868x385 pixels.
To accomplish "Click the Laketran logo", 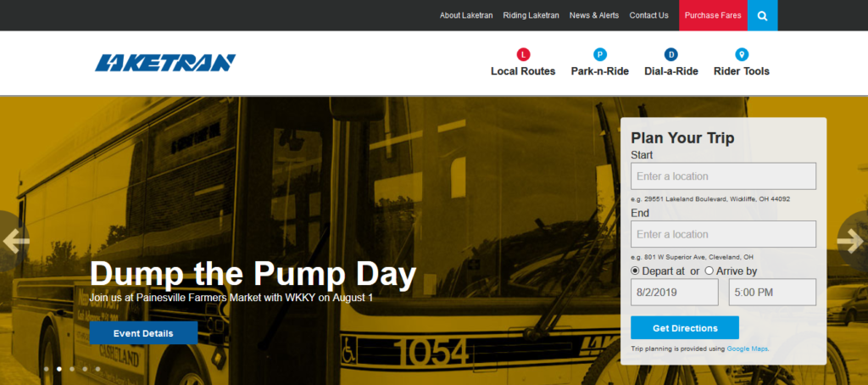I will [165, 63].
